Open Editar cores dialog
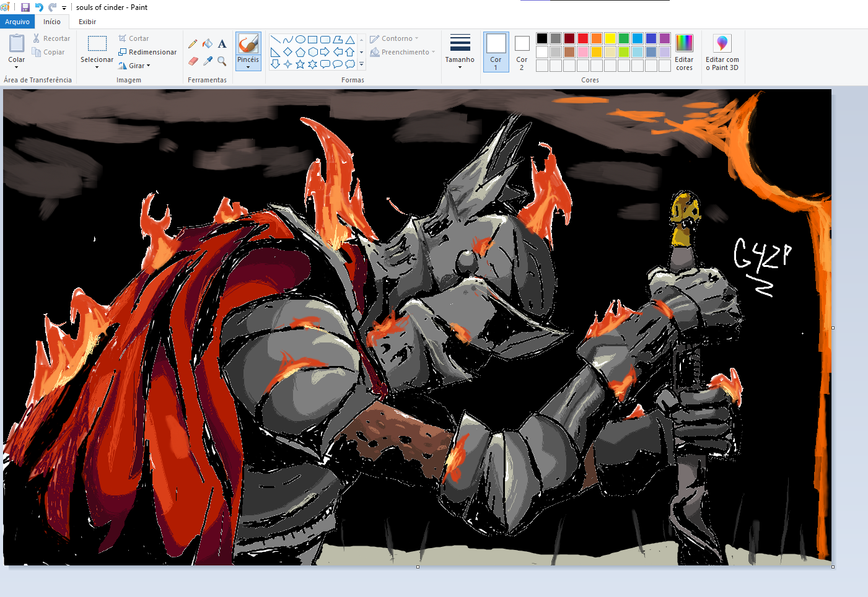Viewport: 868px width, 597px height. 684,52
